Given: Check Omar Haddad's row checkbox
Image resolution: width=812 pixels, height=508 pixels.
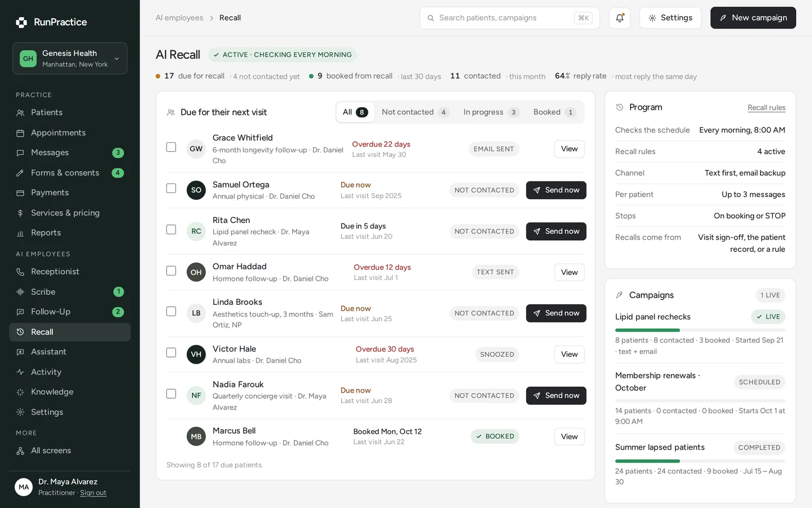Looking at the screenshot, I should click(171, 270).
